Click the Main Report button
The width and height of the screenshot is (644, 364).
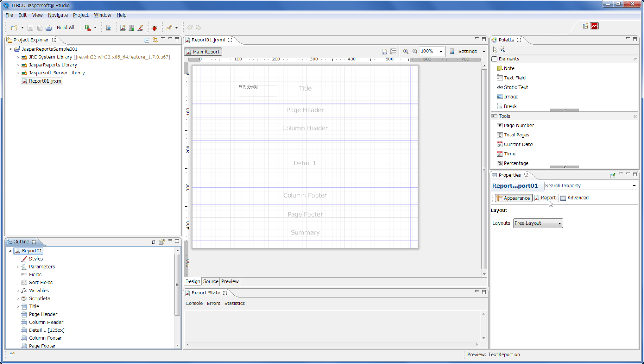[203, 52]
